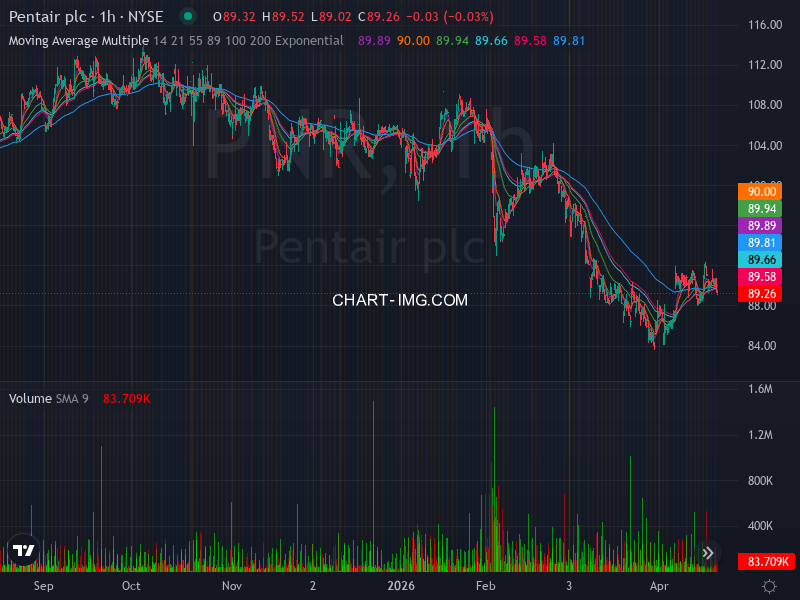
Task: Click the 1.2M volume axis label
Action: (x=760, y=435)
